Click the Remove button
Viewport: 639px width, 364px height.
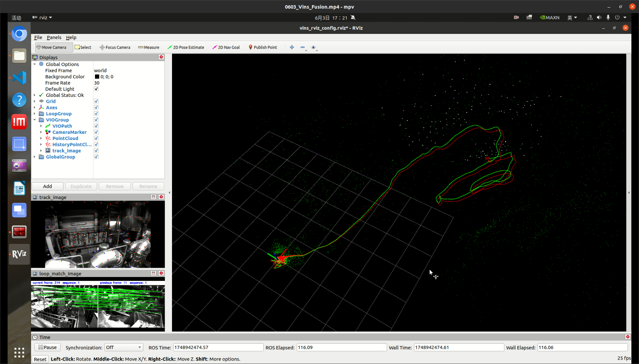pos(115,186)
